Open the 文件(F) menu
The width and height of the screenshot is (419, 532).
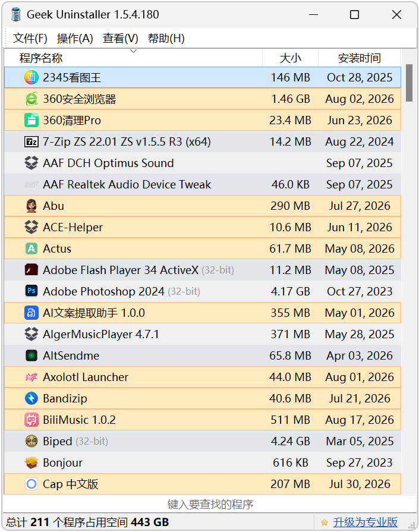(x=30, y=38)
